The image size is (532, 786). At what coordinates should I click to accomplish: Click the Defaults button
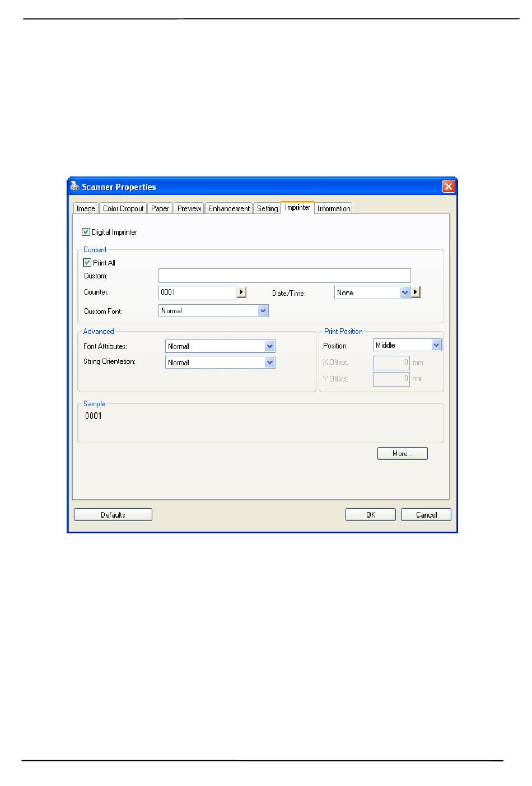113,515
